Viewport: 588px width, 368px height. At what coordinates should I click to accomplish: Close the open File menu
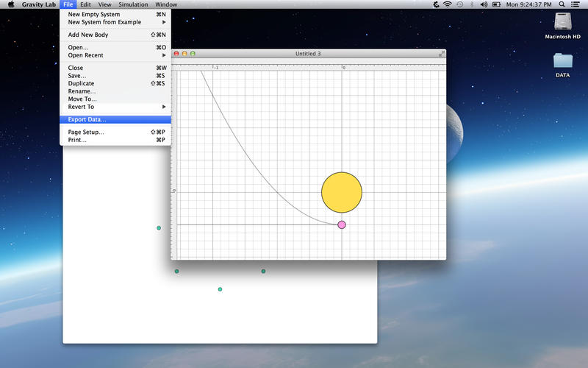coord(68,4)
